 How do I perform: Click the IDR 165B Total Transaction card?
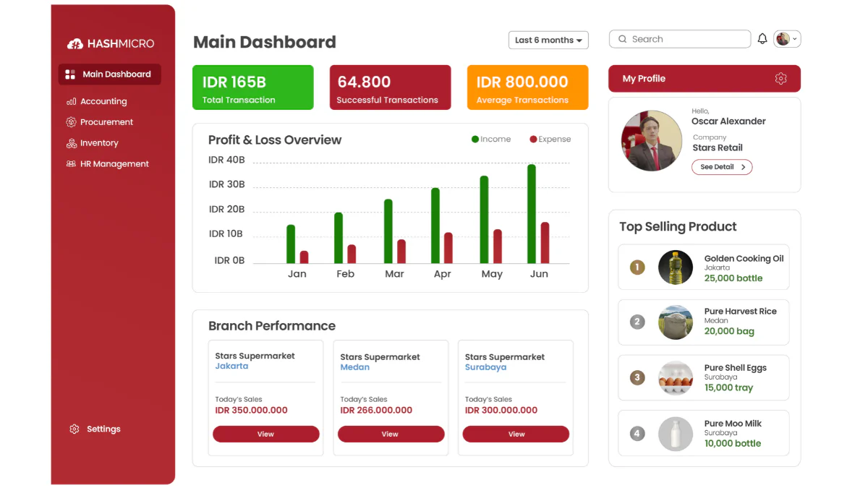click(253, 87)
